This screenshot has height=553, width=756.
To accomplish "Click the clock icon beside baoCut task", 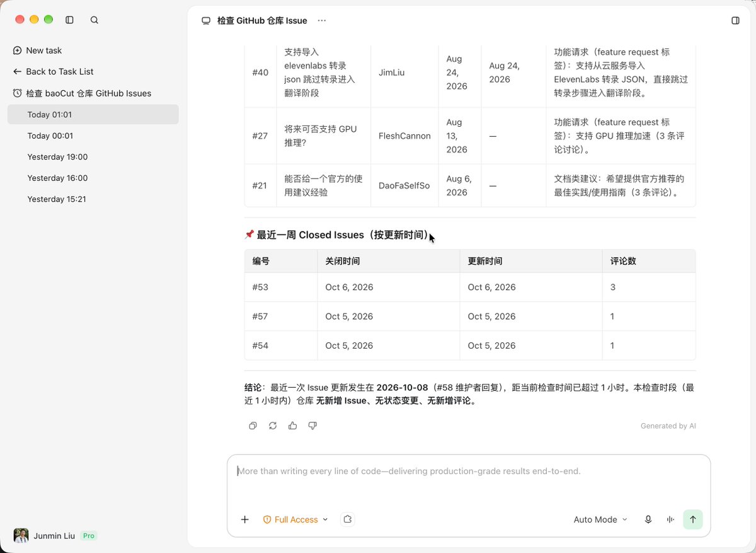I will coord(18,93).
